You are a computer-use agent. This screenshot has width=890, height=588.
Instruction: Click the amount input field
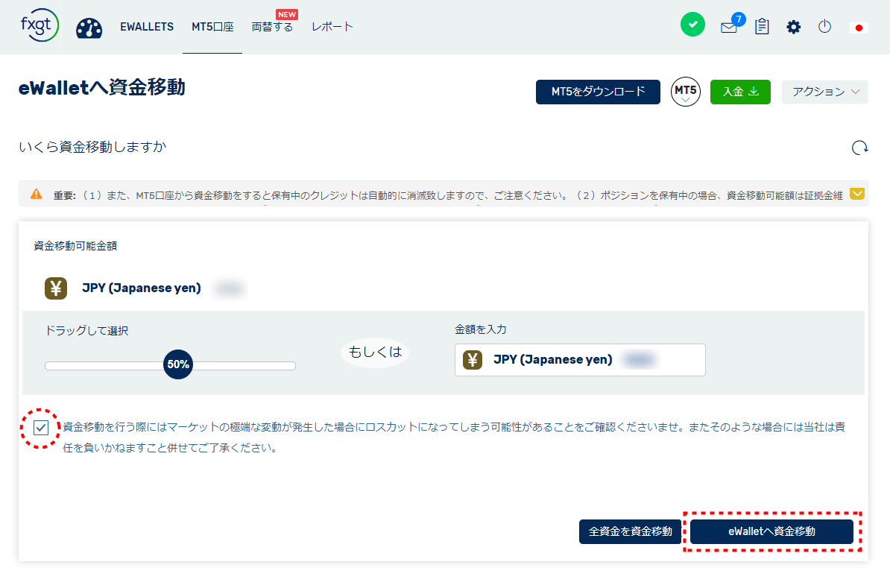[580, 360]
